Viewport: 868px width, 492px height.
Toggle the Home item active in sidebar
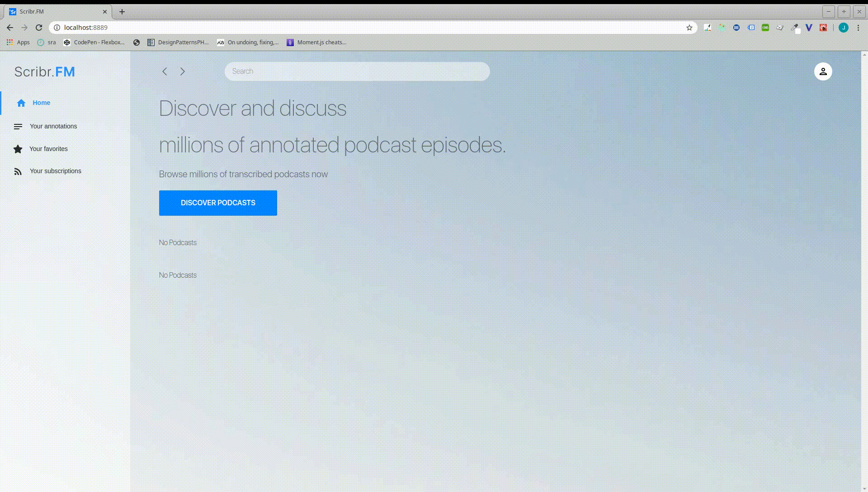41,103
